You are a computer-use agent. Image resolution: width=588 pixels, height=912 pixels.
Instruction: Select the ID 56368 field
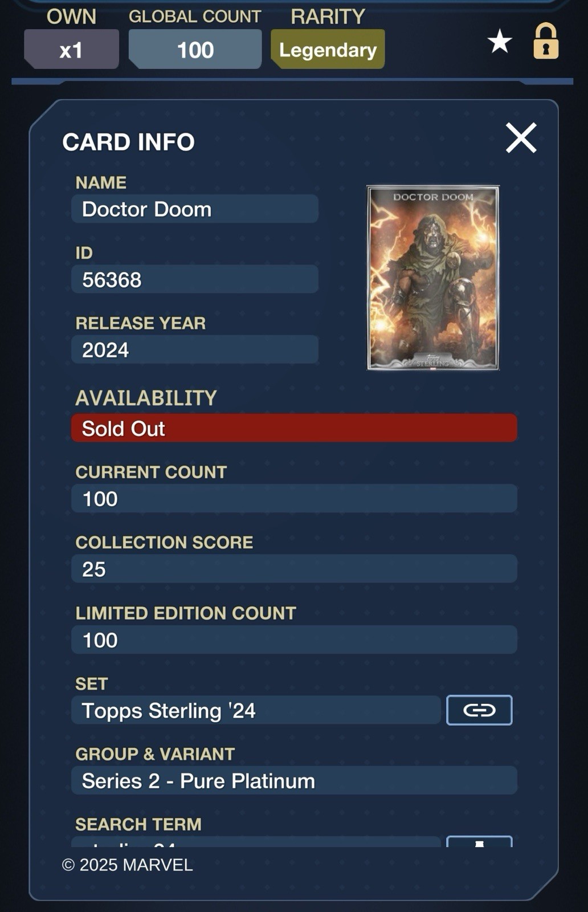(x=195, y=279)
